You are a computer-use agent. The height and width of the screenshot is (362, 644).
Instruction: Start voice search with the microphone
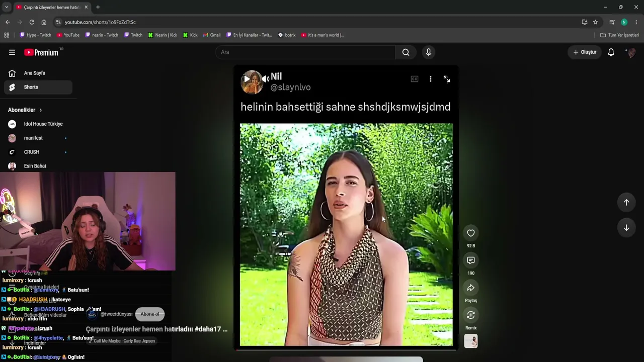pyautogui.click(x=429, y=52)
